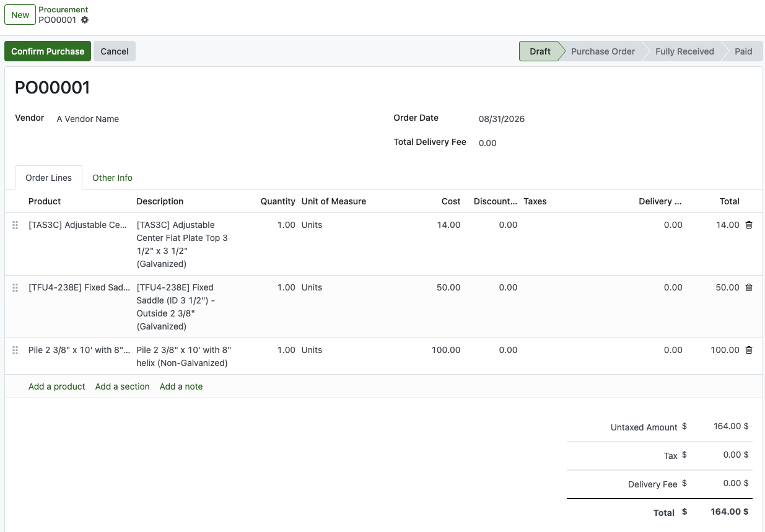The width and height of the screenshot is (765, 532).
Task: Click the PO00001 order title
Action: tap(53, 88)
